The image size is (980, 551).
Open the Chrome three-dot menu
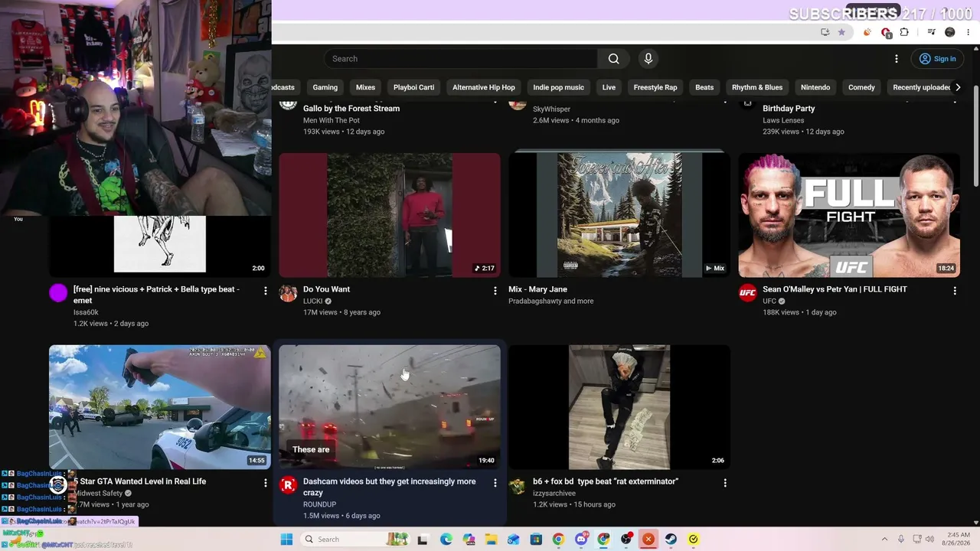(x=968, y=32)
